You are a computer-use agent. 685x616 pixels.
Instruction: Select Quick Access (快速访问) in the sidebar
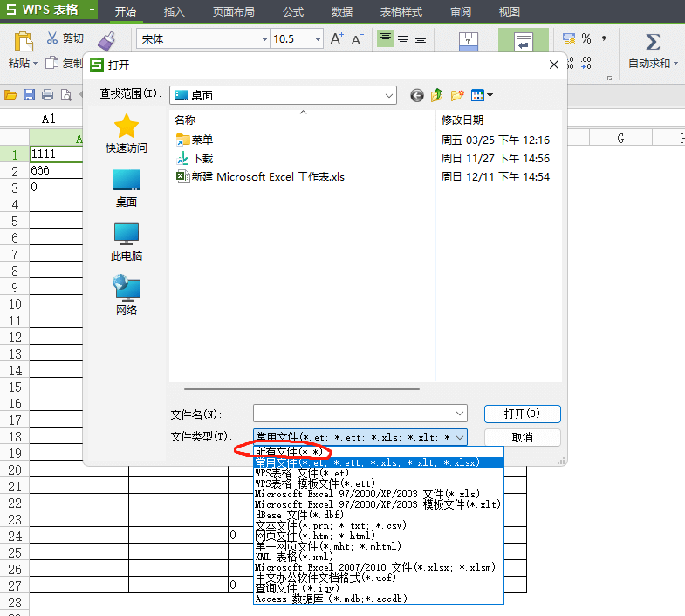click(x=127, y=133)
